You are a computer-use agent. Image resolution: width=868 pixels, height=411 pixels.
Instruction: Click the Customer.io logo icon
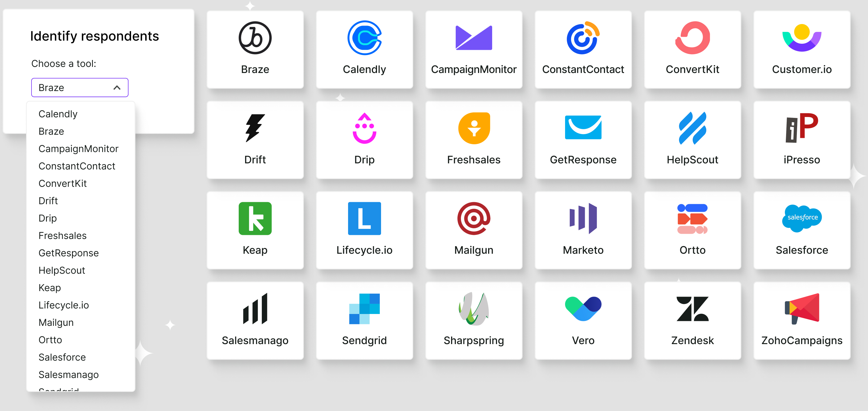tap(802, 38)
